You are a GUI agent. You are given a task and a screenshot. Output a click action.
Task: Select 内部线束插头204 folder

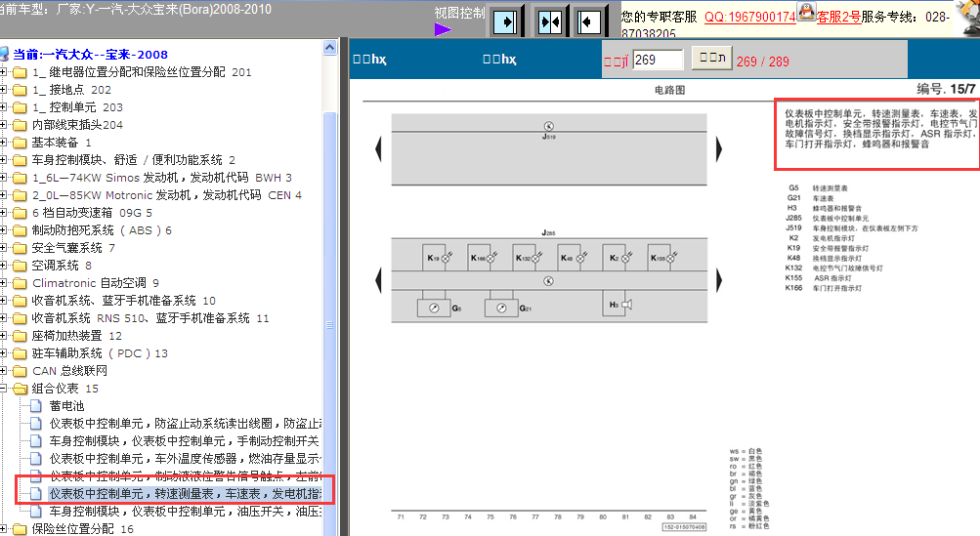point(77,125)
